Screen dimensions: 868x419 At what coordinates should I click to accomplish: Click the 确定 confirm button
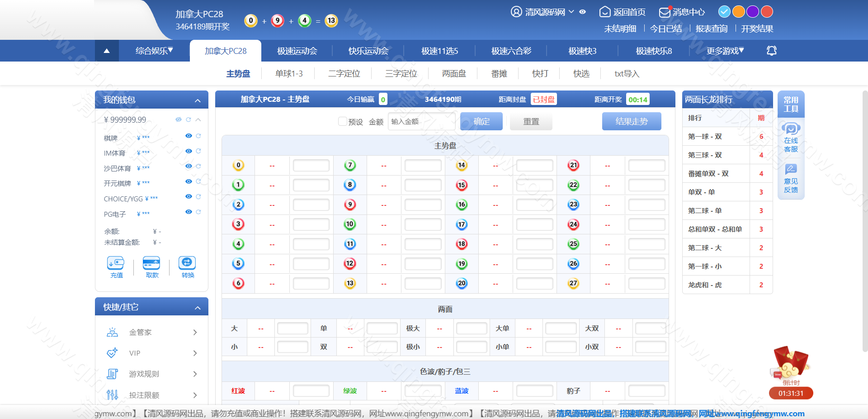(x=481, y=121)
